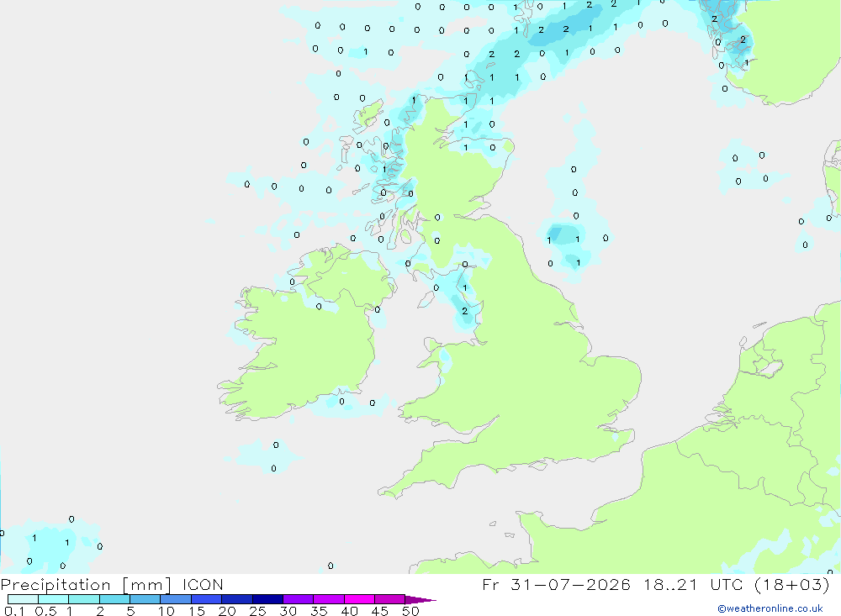The image size is (841, 616).
Task: Select the 30–35 mm violet legend swatch
Action: (x=299, y=599)
